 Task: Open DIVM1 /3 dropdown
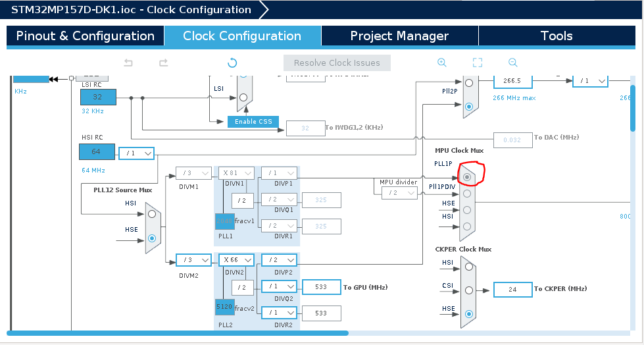(x=193, y=173)
